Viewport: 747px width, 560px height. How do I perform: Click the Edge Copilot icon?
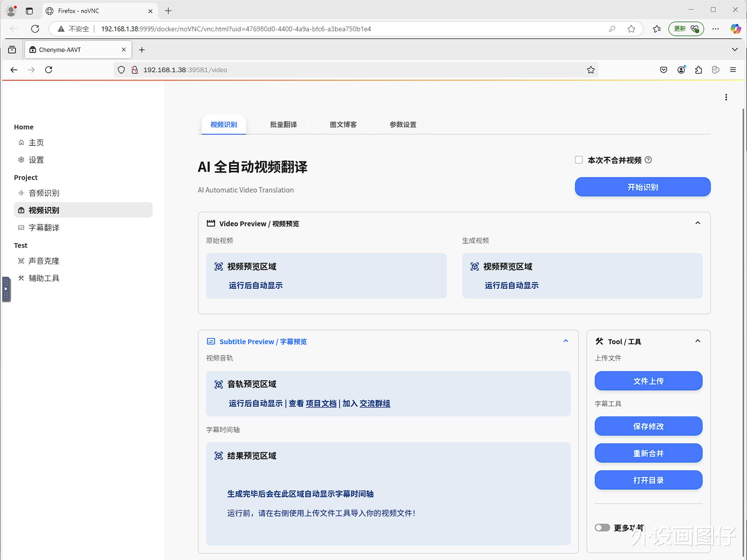pos(735,29)
